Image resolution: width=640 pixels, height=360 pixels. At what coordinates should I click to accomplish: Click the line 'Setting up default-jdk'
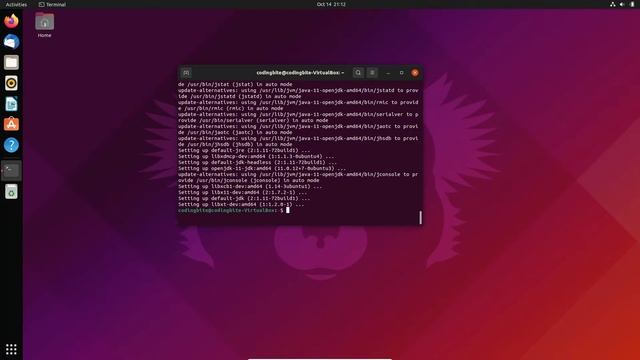click(244, 198)
